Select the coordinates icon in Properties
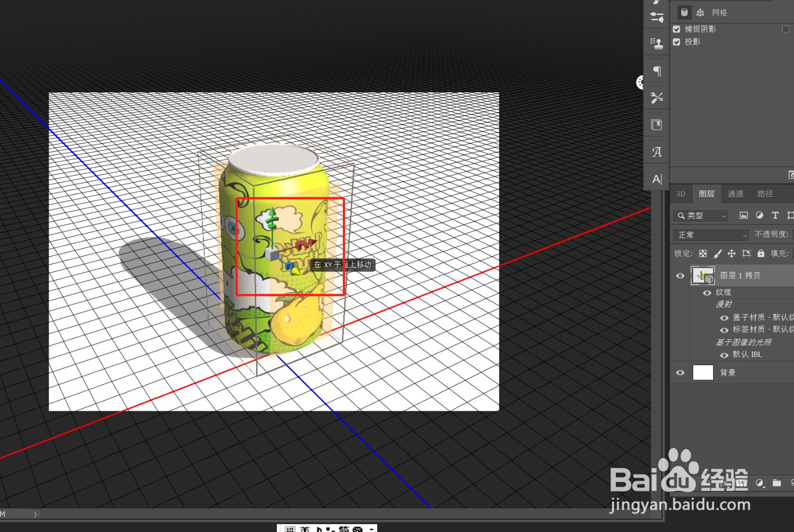Viewport: 794px width, 532px height. [700, 12]
